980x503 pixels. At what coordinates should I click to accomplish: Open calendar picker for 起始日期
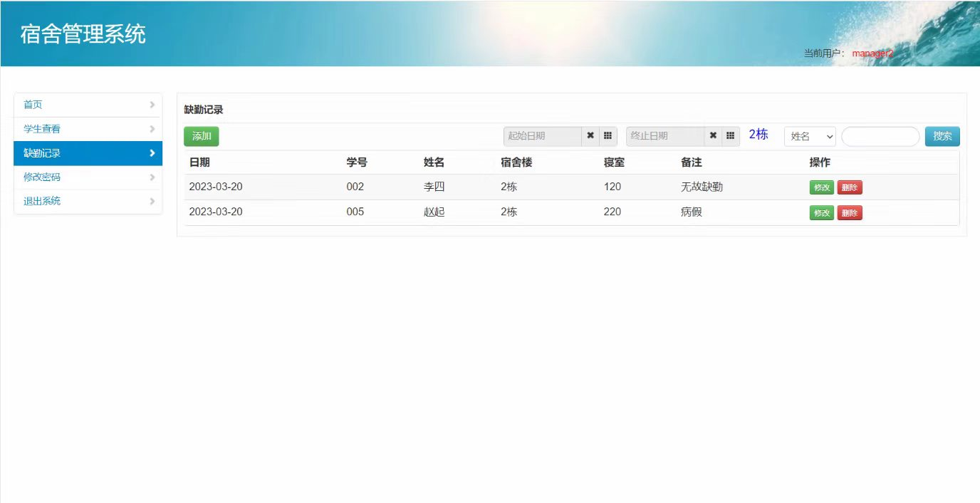608,136
